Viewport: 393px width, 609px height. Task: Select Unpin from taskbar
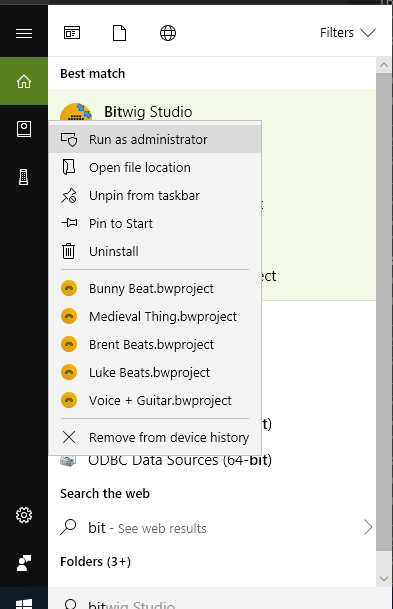(x=155, y=195)
